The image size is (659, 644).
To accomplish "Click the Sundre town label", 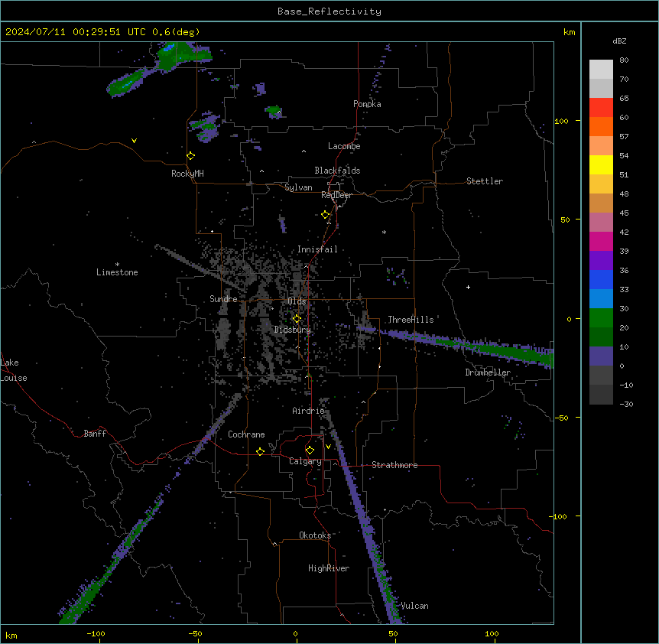I will [223, 299].
